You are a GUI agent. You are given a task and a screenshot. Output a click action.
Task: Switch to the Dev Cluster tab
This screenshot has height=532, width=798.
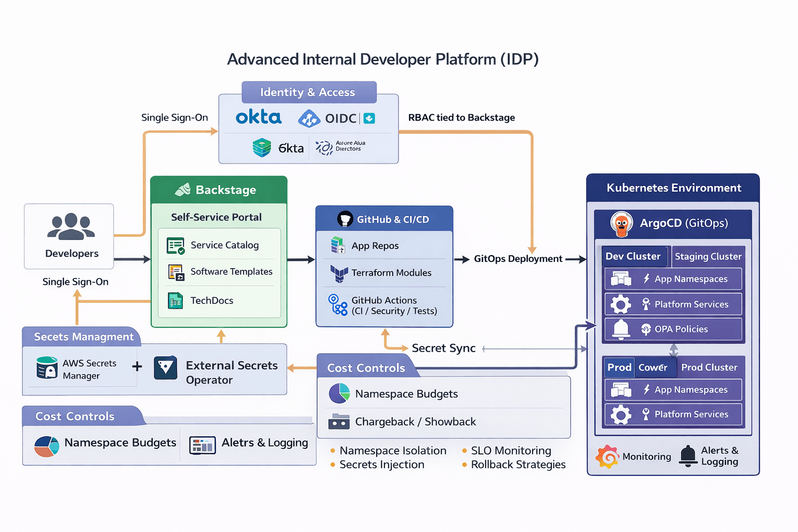point(633,256)
